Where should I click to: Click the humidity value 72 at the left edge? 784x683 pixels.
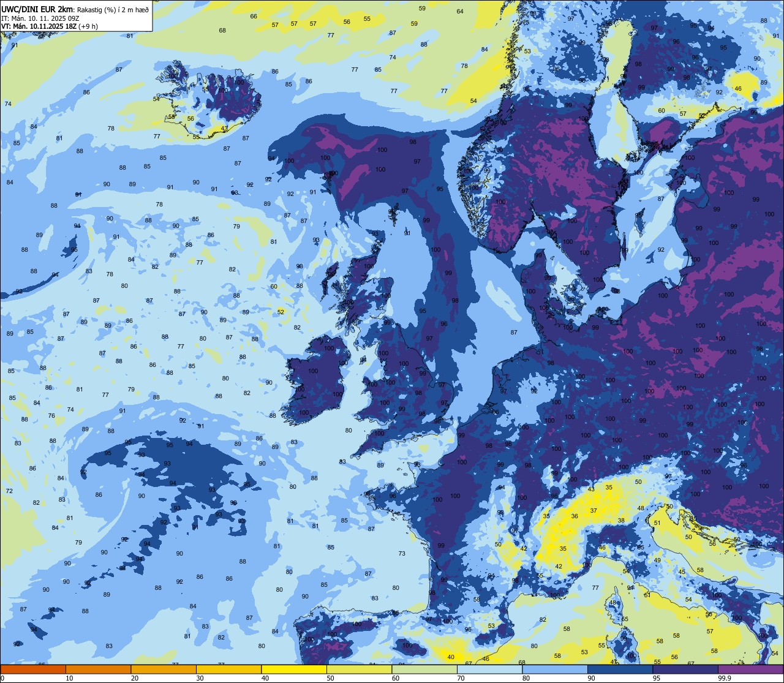9,491
